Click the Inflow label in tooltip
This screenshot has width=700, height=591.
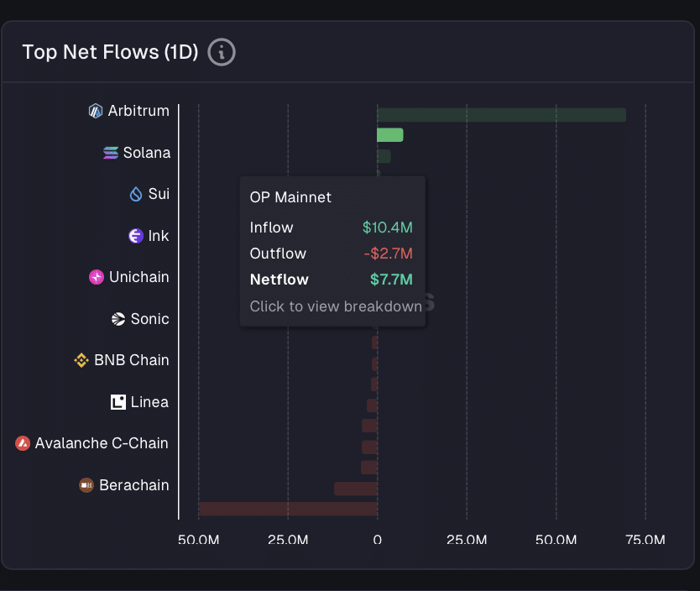pyautogui.click(x=271, y=228)
